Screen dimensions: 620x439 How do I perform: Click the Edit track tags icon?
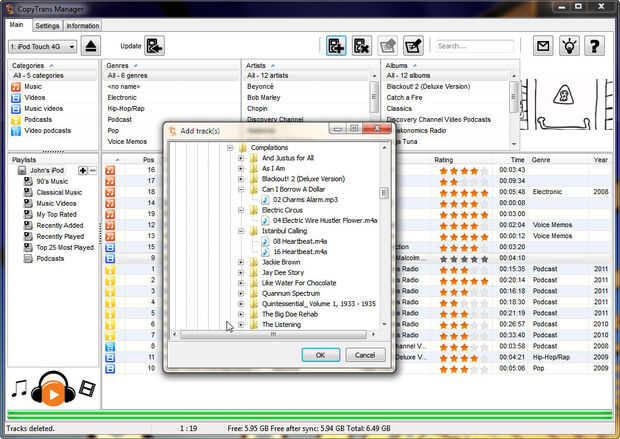click(413, 46)
